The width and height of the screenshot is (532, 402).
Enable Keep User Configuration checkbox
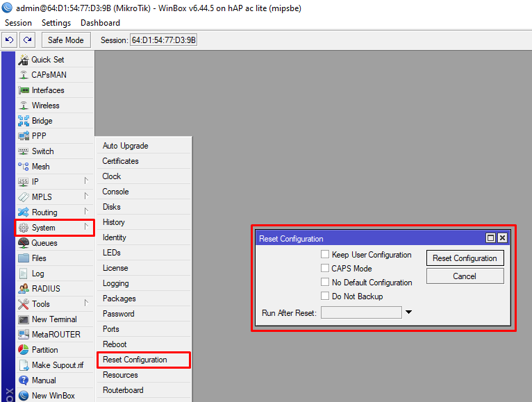(x=325, y=255)
